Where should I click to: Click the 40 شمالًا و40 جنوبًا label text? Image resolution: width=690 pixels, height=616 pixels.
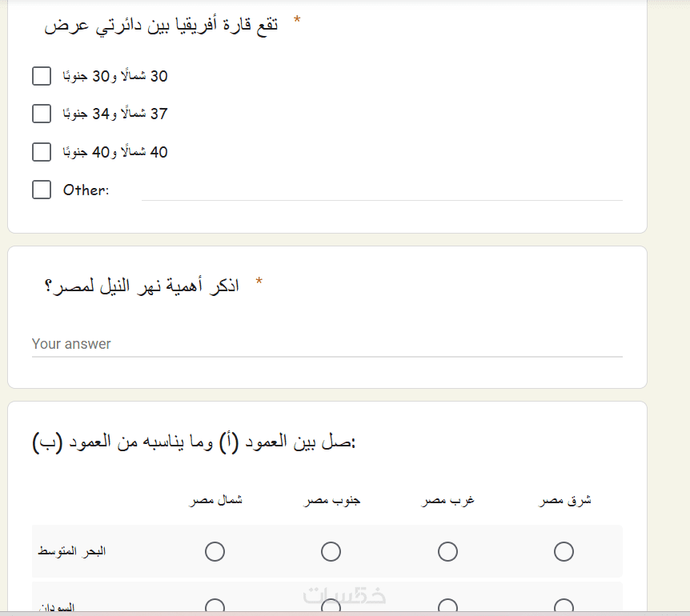click(115, 151)
